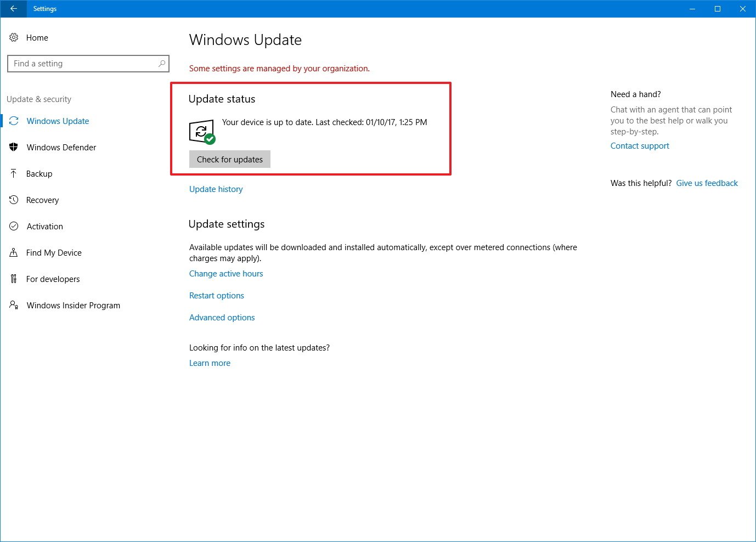Click the device is up to date text
Viewport: 756px width, 542px height.
pos(325,122)
